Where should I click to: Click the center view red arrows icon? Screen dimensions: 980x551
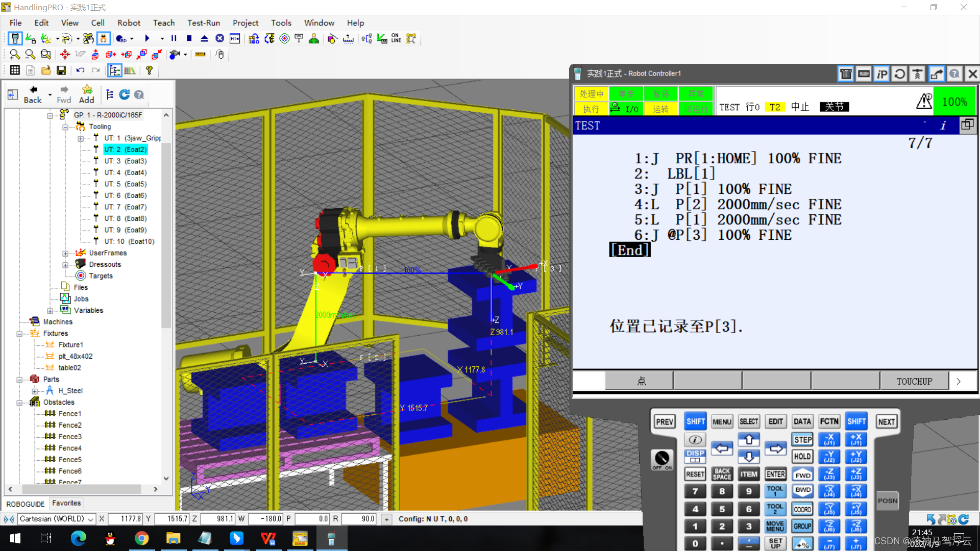65,54
